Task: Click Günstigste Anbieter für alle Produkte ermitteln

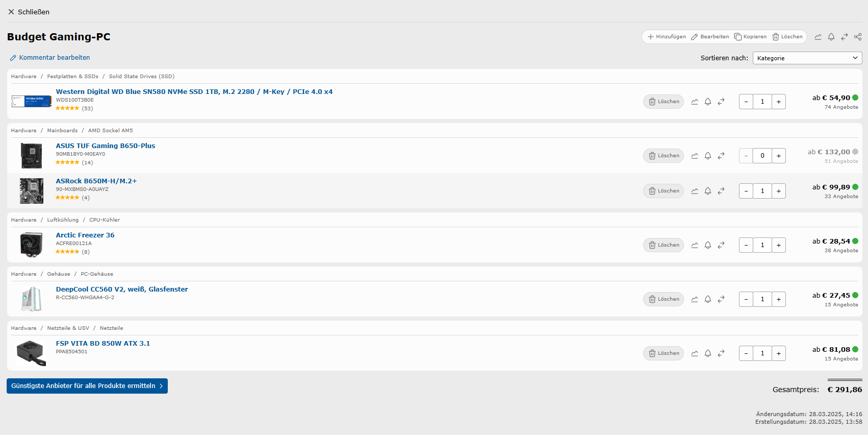Action: (87, 386)
